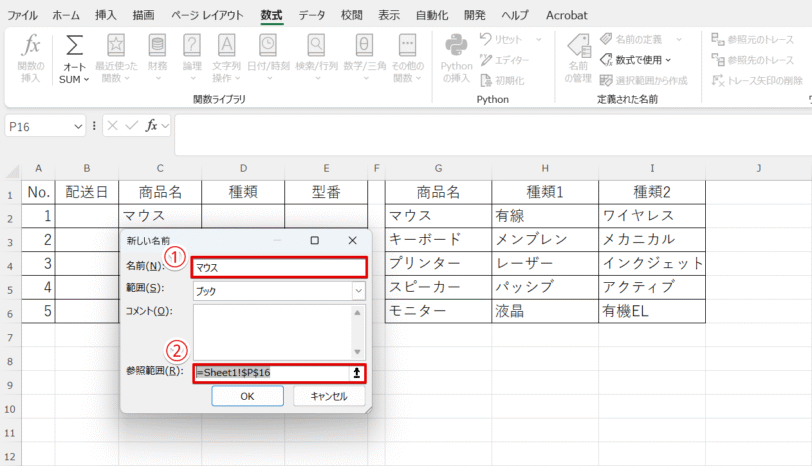This screenshot has height=466, width=812.
Task: Select cell メンブレン
Action: [x=545, y=240]
